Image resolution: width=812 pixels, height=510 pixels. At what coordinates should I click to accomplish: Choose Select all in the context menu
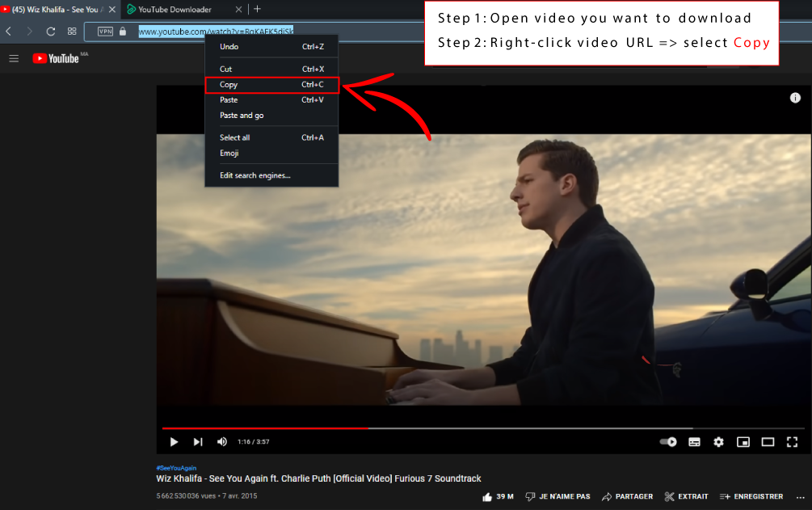click(x=271, y=137)
